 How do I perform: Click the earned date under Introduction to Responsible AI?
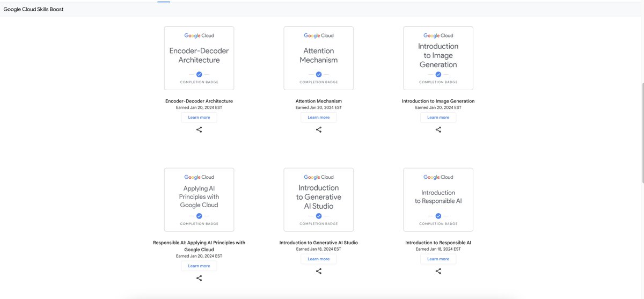(438, 249)
